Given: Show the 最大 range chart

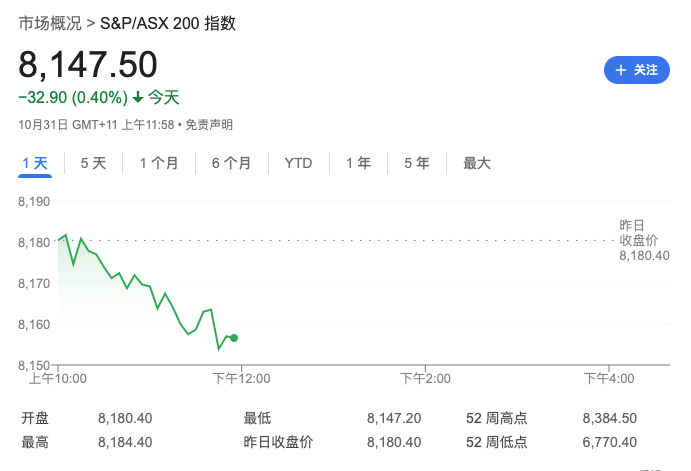Looking at the screenshot, I should point(477,163).
